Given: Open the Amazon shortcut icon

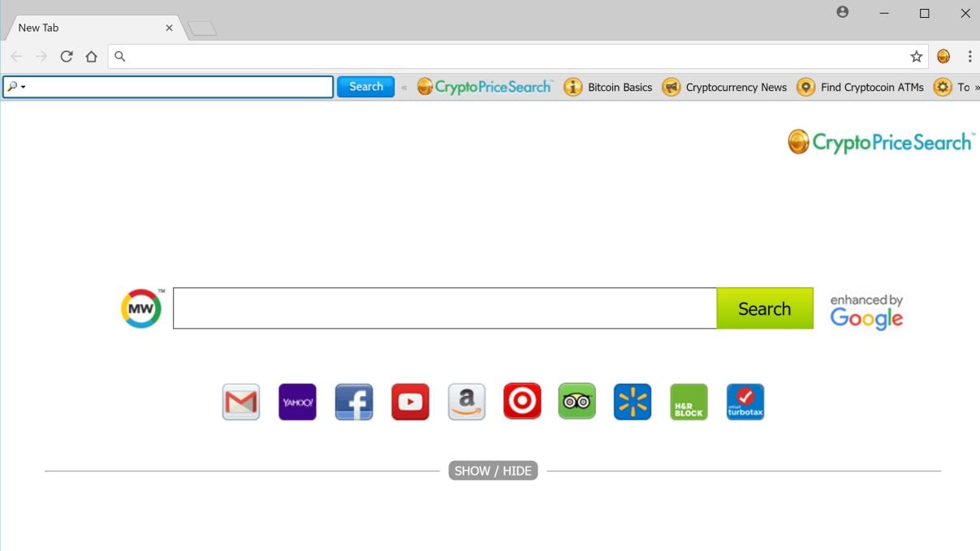Looking at the screenshot, I should (x=467, y=402).
